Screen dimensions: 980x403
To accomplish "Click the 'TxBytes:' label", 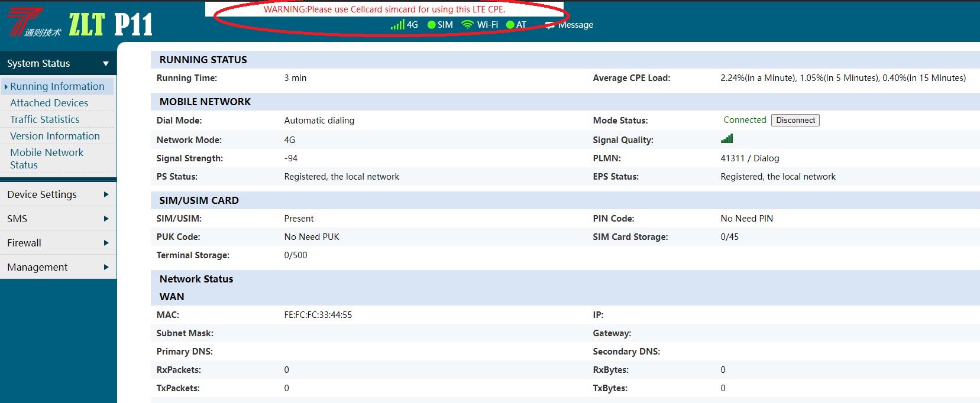I will coord(610,388).
